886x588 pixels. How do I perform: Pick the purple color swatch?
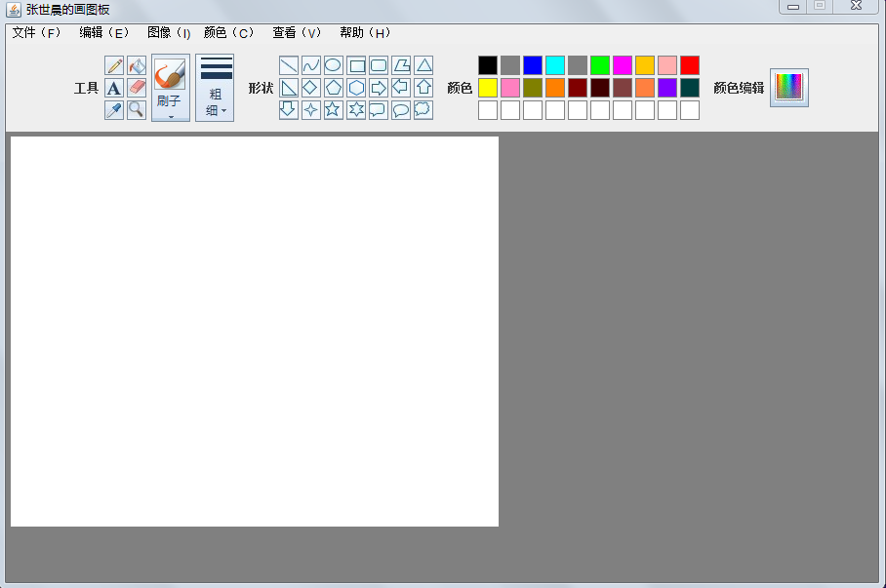click(x=667, y=88)
